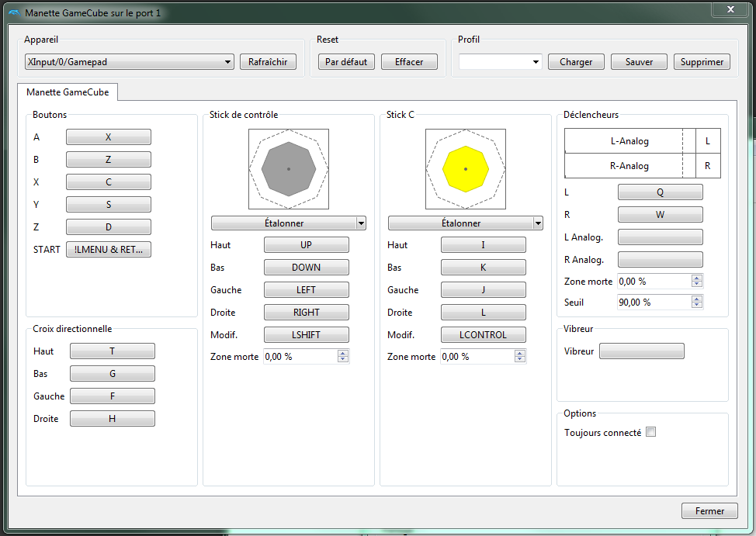Click the LSHIFT modifier button
The width and height of the screenshot is (756, 536).
pyautogui.click(x=306, y=335)
